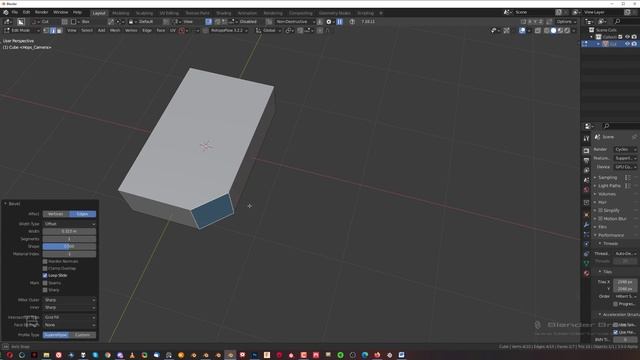Open the Edit Mode selector dropdown
The height and width of the screenshot is (360, 640).
[22, 31]
